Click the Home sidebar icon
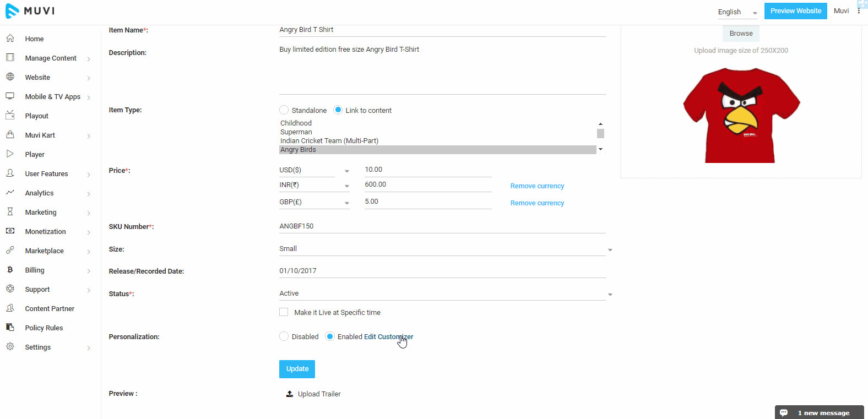Screen dimensions: 868x419 click(10, 39)
